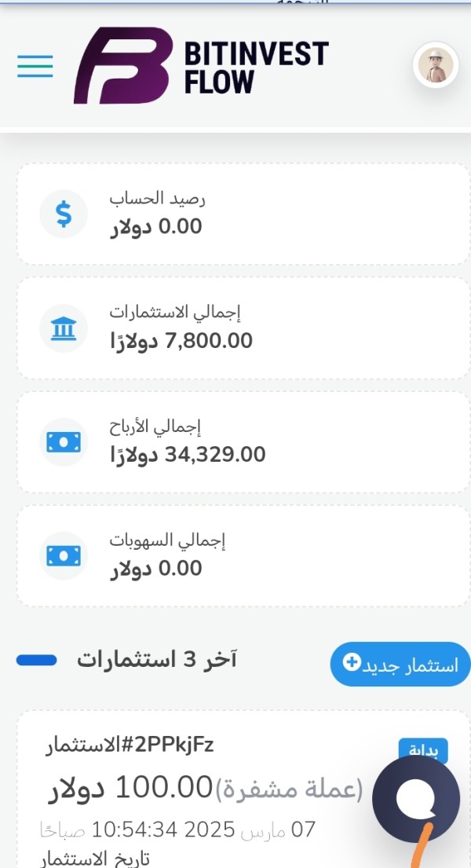Open the user profile avatar

click(x=436, y=65)
